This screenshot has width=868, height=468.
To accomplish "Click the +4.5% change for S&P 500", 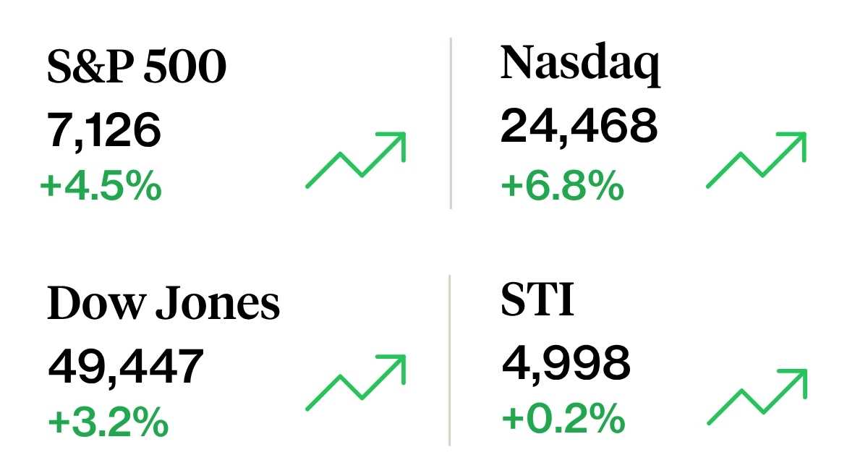I will 101,186.
